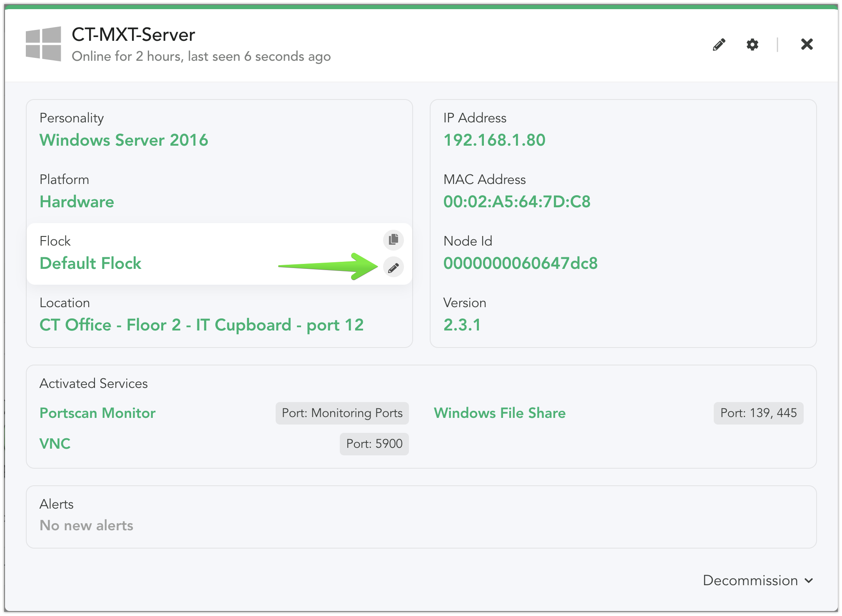Close the CT-MXT-Server dialog
The image size is (842, 616).
click(807, 44)
